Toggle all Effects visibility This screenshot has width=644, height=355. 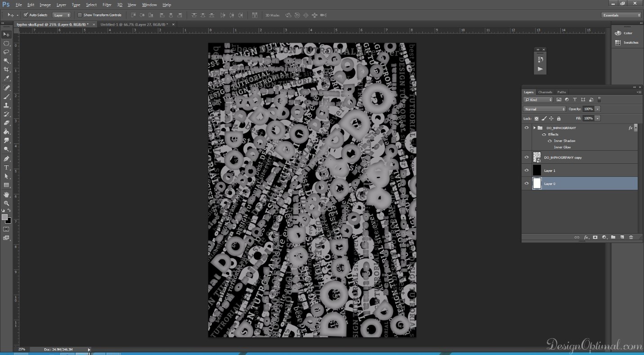point(544,135)
